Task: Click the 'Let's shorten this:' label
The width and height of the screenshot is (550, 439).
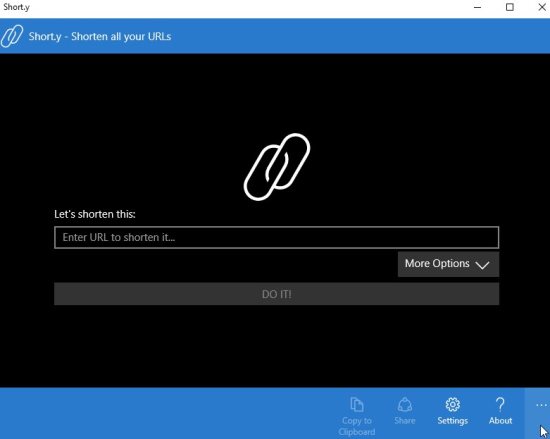Action: click(x=95, y=214)
